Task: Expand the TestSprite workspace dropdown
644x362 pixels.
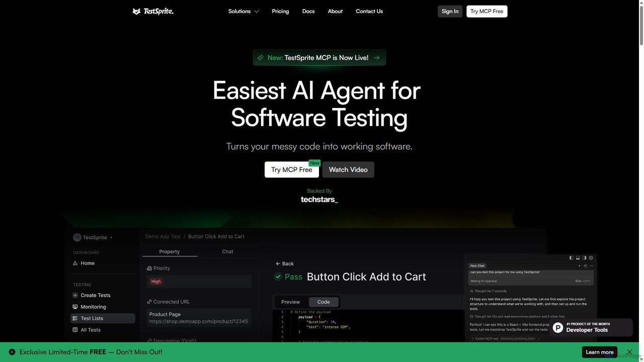Action: coord(93,237)
